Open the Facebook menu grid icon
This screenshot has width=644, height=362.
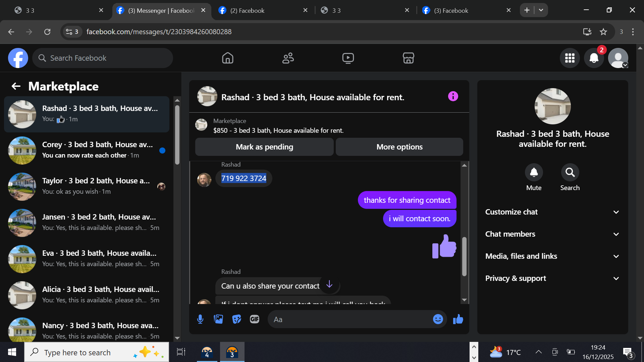click(x=570, y=58)
